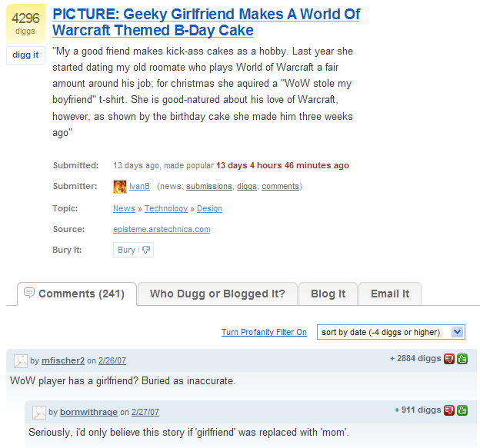
Task: Open the Who Dugg or Blogged It? tab
Action: click(218, 294)
